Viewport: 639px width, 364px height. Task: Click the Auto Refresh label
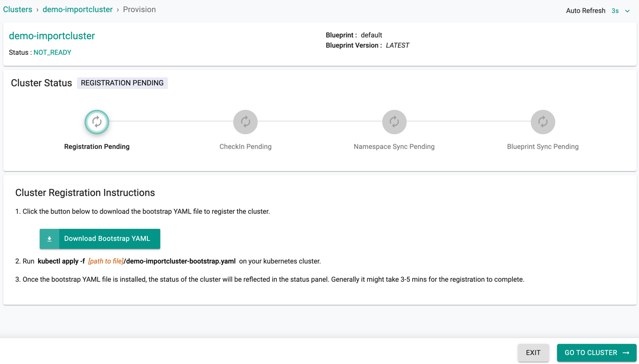586,11
